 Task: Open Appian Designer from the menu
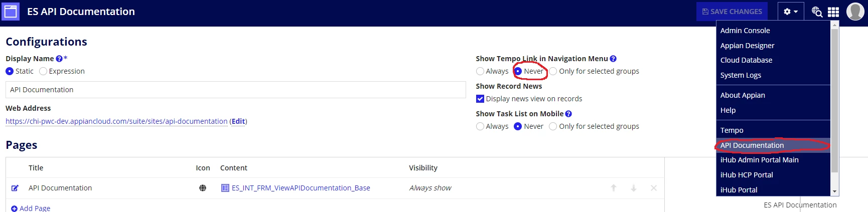coord(773,46)
